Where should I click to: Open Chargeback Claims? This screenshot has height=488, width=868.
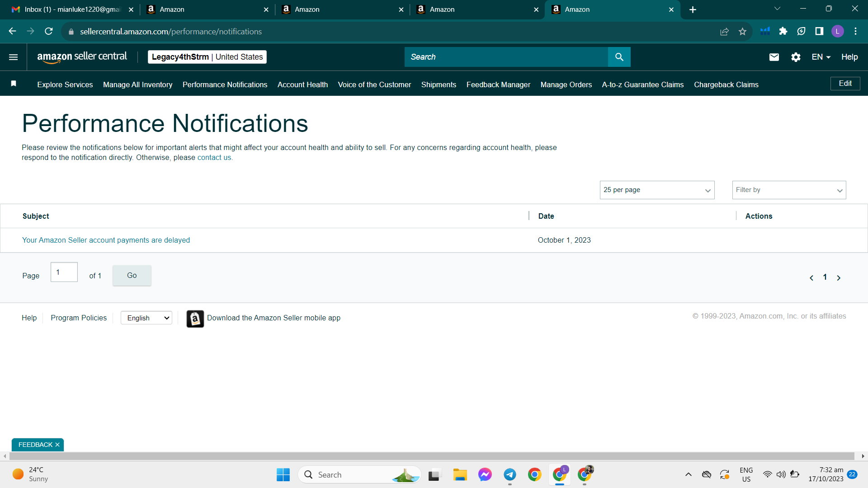tap(726, 84)
